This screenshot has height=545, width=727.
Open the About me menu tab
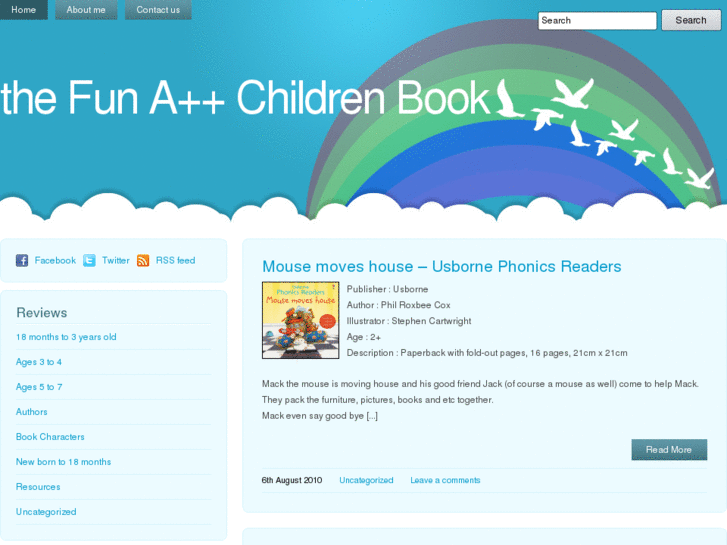click(x=86, y=9)
